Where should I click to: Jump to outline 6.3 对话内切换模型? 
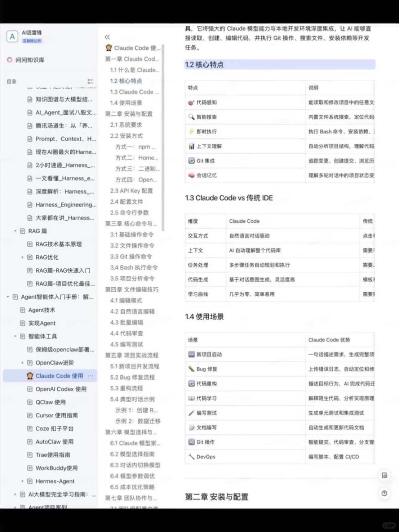pyautogui.click(x=135, y=465)
